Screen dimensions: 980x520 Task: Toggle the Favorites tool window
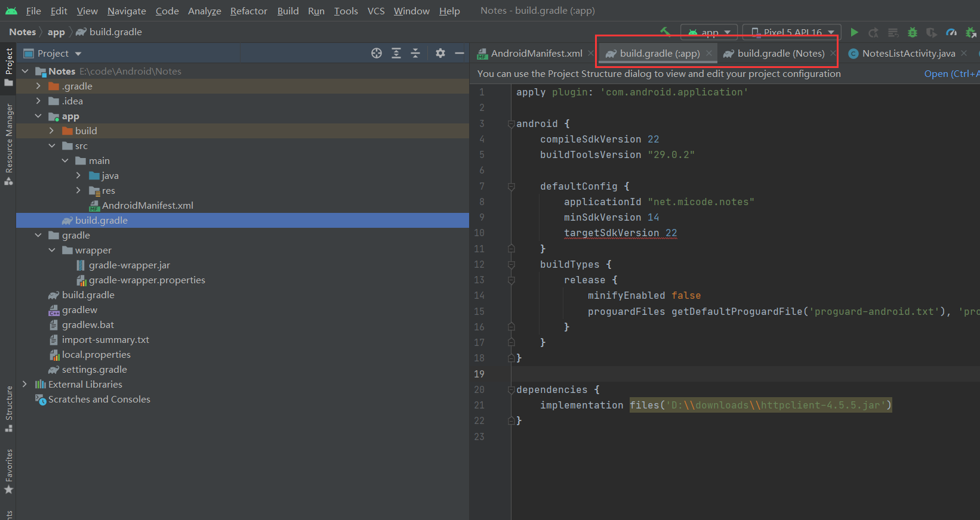pyautogui.click(x=8, y=471)
